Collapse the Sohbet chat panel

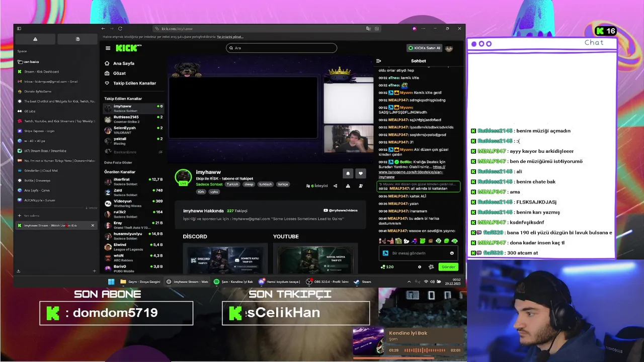click(379, 61)
